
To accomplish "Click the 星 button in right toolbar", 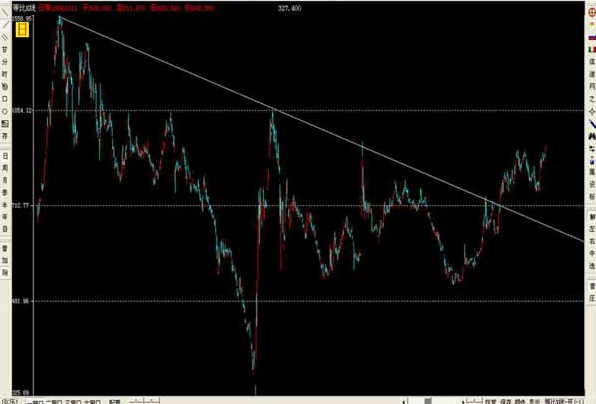I will [x=592, y=172].
